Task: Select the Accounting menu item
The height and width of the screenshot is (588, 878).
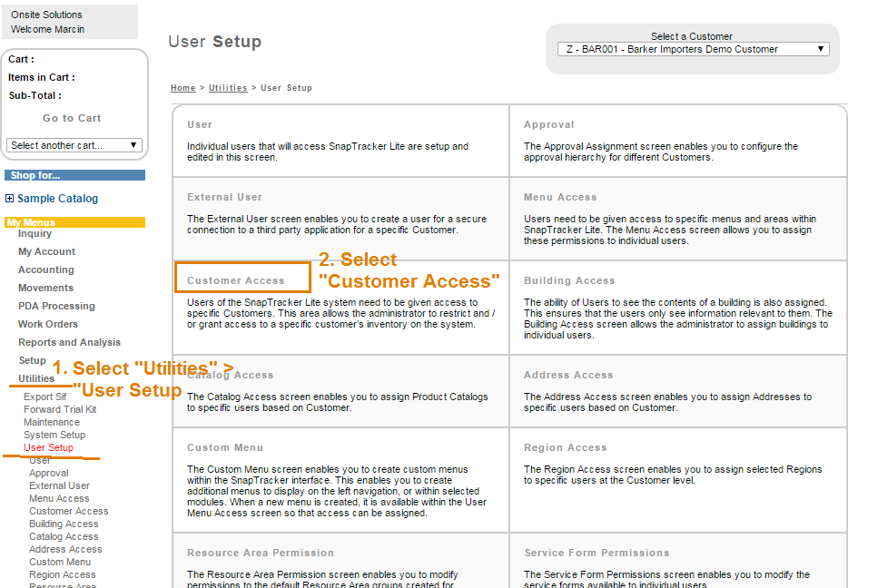Action: pyautogui.click(x=45, y=269)
